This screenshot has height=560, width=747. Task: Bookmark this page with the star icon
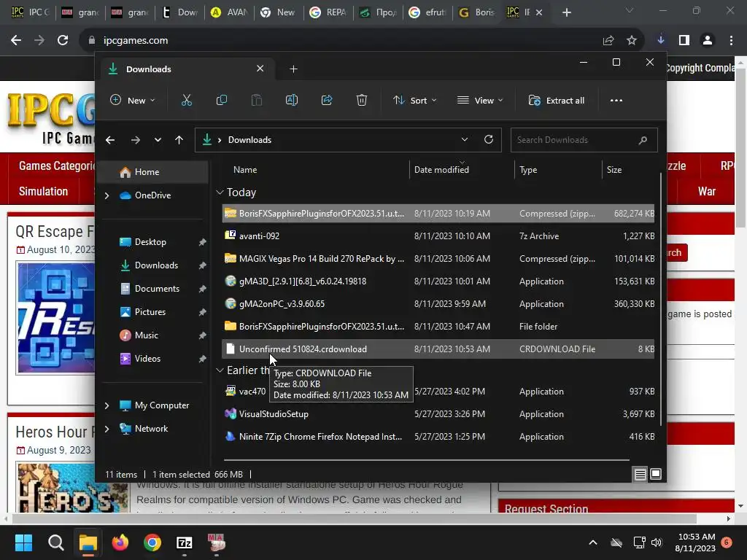click(x=631, y=41)
